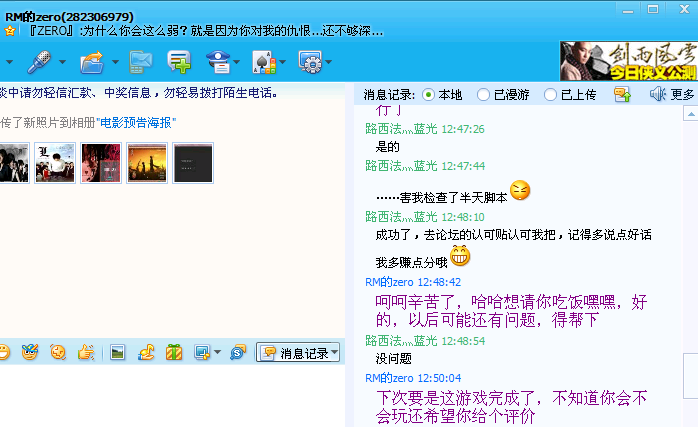Image resolution: width=698 pixels, height=427 pixels.
Task: Click message text 没问题
Action: pos(394,358)
